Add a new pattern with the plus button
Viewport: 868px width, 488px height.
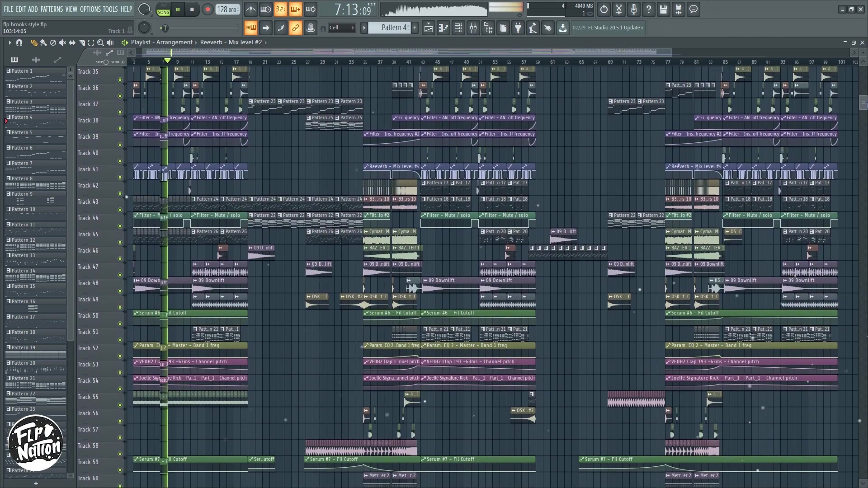point(415,28)
